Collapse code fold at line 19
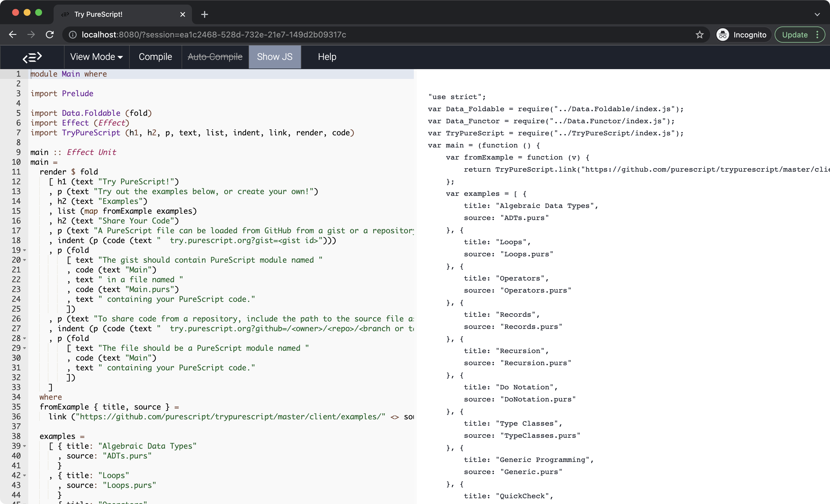This screenshot has width=830, height=504. [x=24, y=250]
